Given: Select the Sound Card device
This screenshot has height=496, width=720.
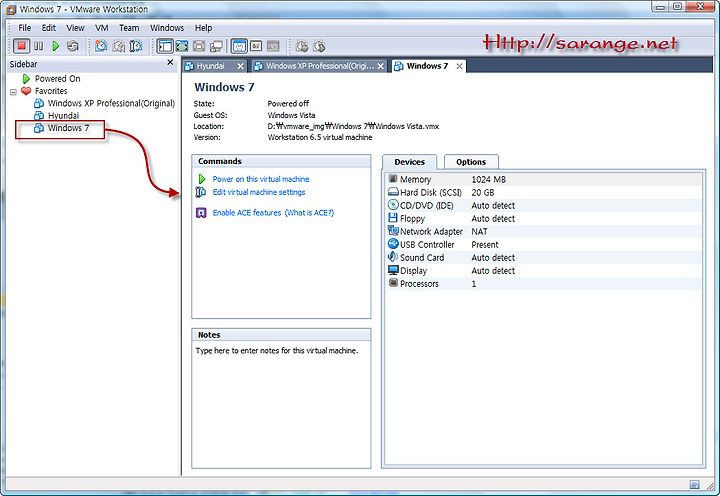Looking at the screenshot, I should pyautogui.click(x=544, y=258).
